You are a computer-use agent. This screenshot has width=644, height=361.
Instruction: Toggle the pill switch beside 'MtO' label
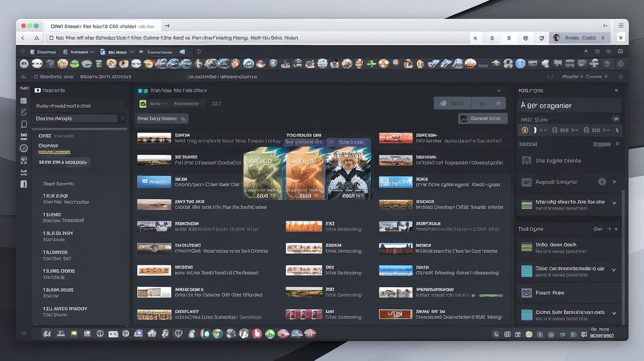click(x=616, y=119)
